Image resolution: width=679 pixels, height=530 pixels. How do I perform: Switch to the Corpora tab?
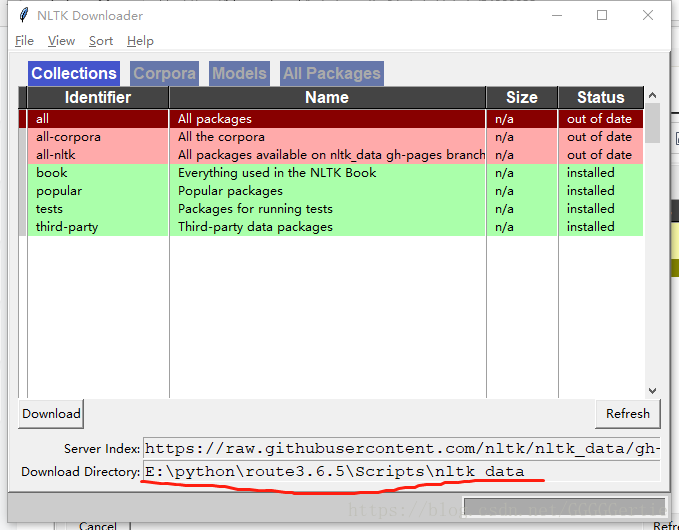(165, 73)
